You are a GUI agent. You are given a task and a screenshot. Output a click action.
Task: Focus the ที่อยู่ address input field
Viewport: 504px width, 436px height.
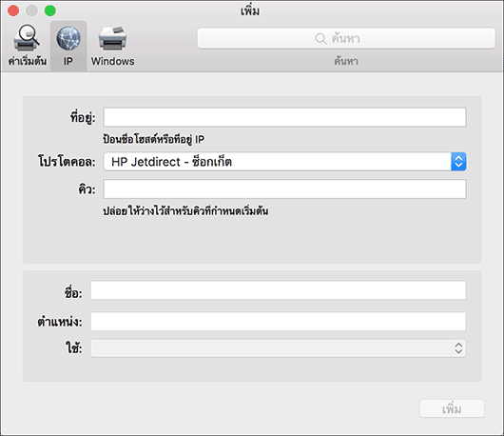click(284, 117)
